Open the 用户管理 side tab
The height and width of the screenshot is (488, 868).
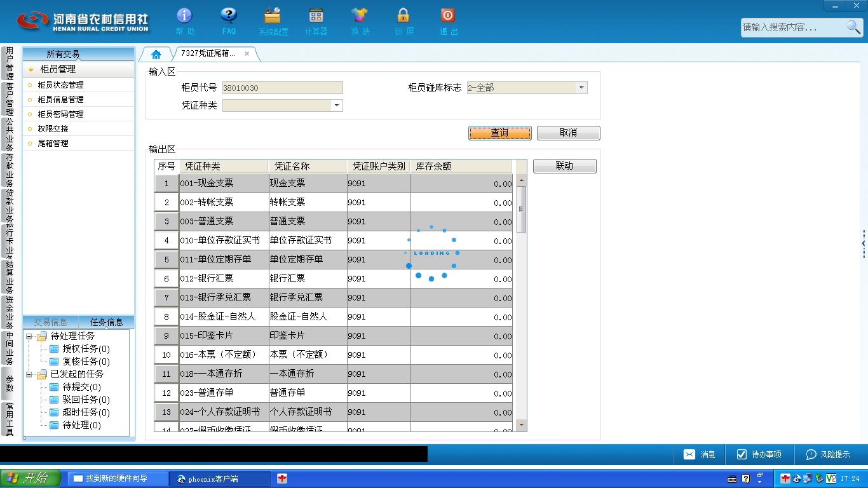[x=10, y=62]
